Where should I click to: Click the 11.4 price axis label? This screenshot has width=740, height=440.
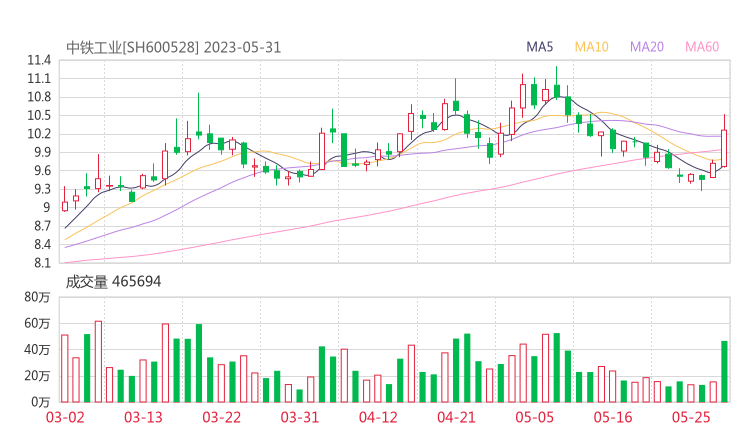point(39,60)
